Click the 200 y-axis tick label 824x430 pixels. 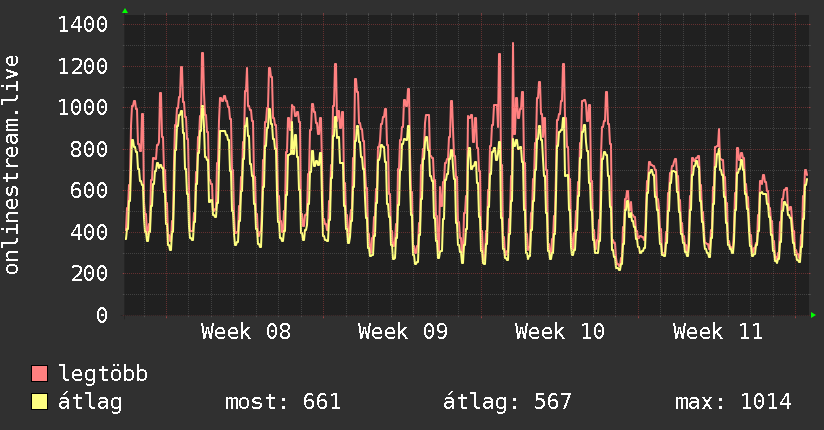89,273
